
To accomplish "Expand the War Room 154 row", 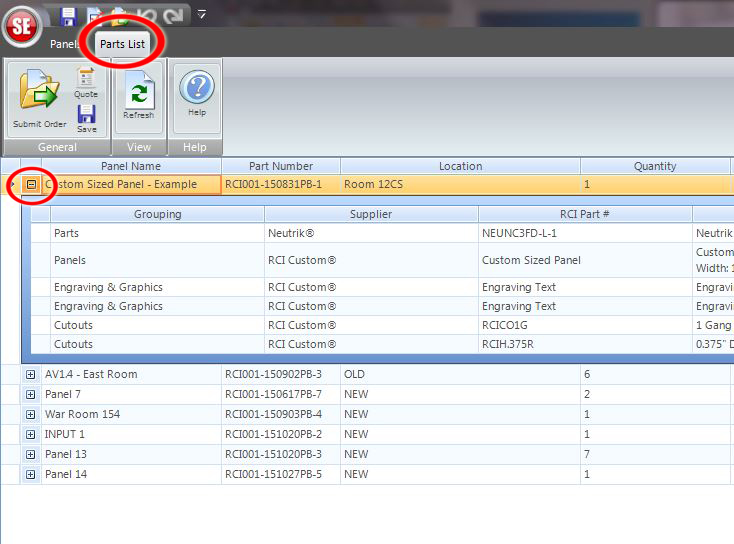I will 31,414.
